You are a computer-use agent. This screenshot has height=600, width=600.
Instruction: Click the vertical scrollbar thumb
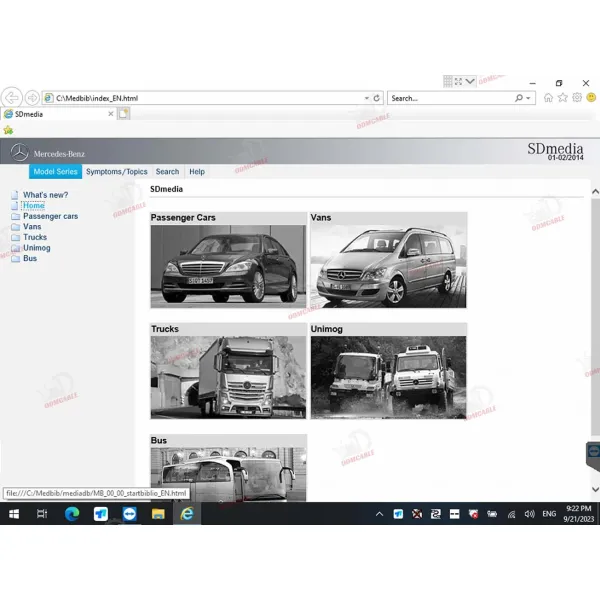point(595,317)
